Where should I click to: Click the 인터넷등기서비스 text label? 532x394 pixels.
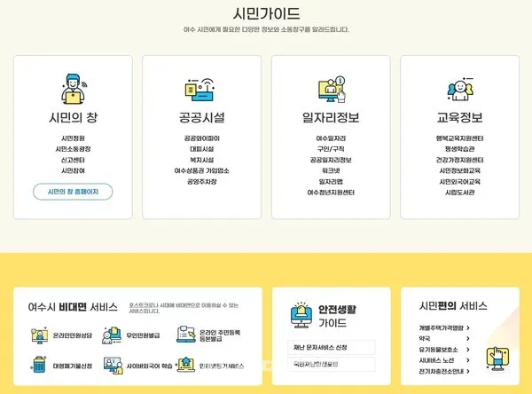[221, 366]
